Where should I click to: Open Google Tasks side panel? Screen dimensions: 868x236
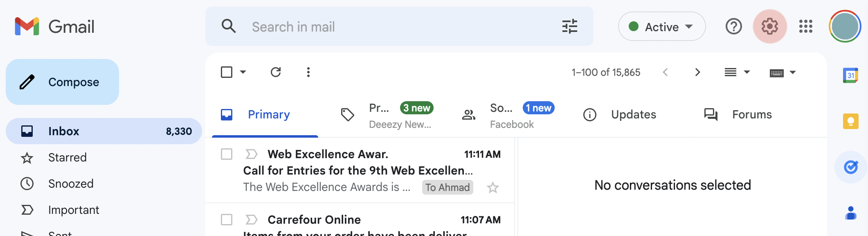click(x=850, y=167)
